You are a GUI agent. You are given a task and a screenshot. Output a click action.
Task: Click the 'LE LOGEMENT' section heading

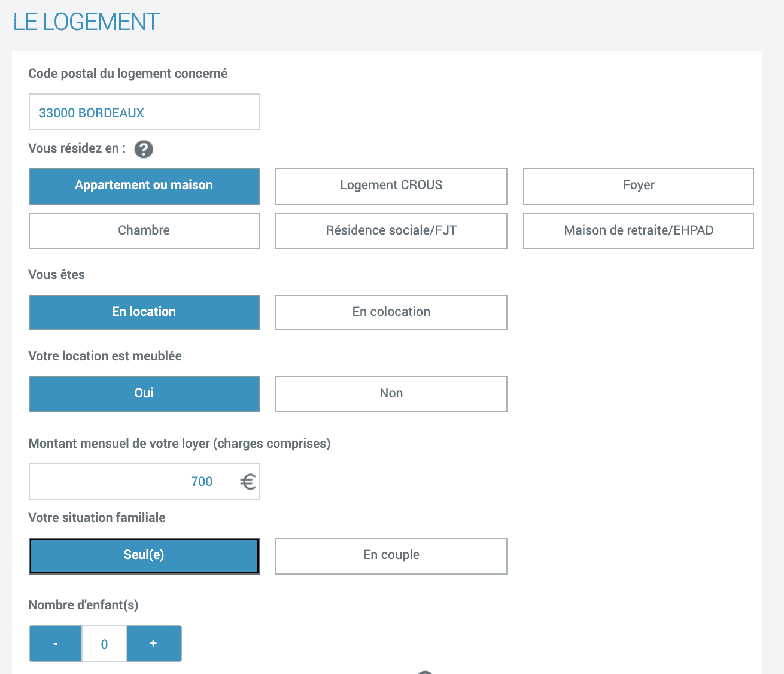(86, 22)
